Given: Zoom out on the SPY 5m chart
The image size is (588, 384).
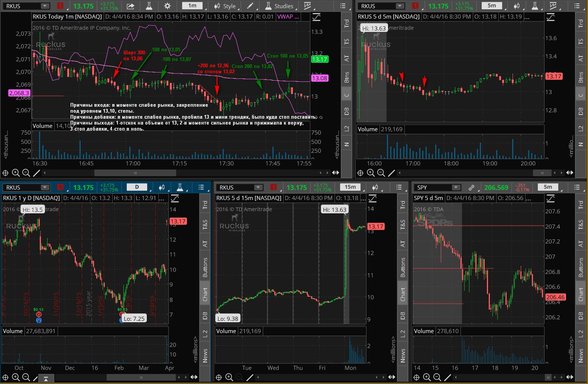Looking at the screenshot, I should [x=437, y=377].
